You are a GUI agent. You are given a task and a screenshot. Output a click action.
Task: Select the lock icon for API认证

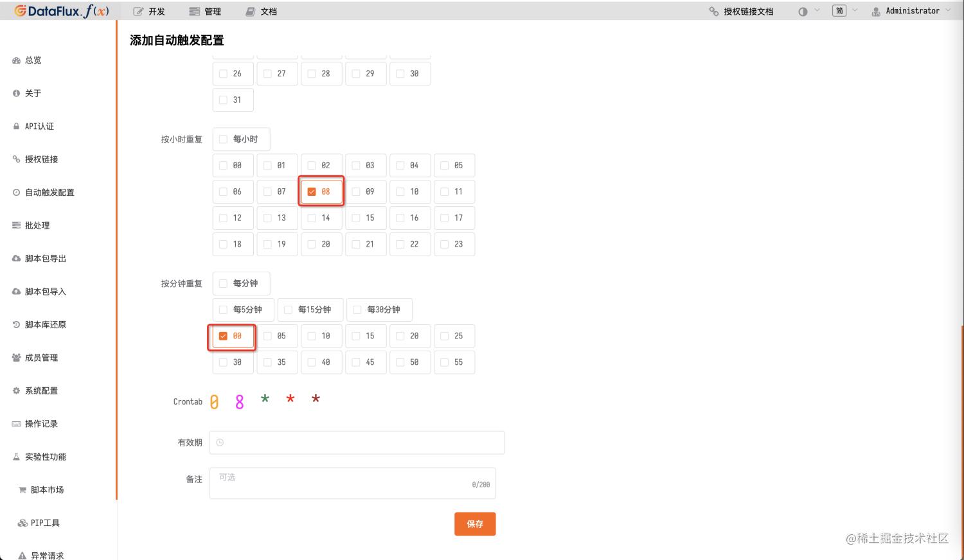pyautogui.click(x=17, y=127)
